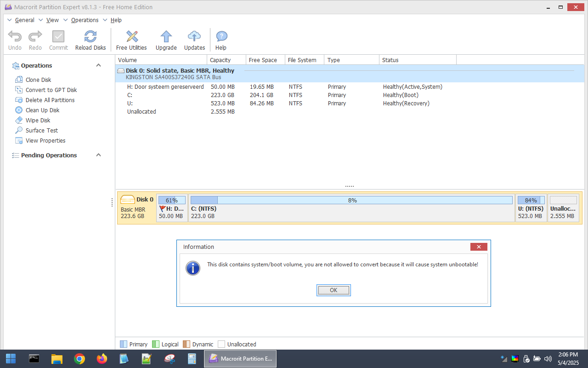Click the Commit checkmark icon

tap(58, 36)
